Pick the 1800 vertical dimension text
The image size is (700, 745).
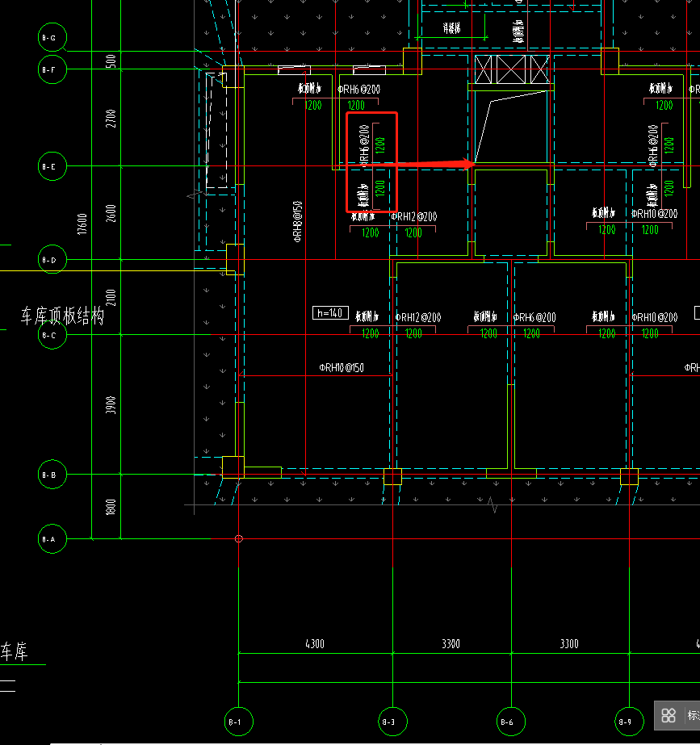tap(111, 507)
